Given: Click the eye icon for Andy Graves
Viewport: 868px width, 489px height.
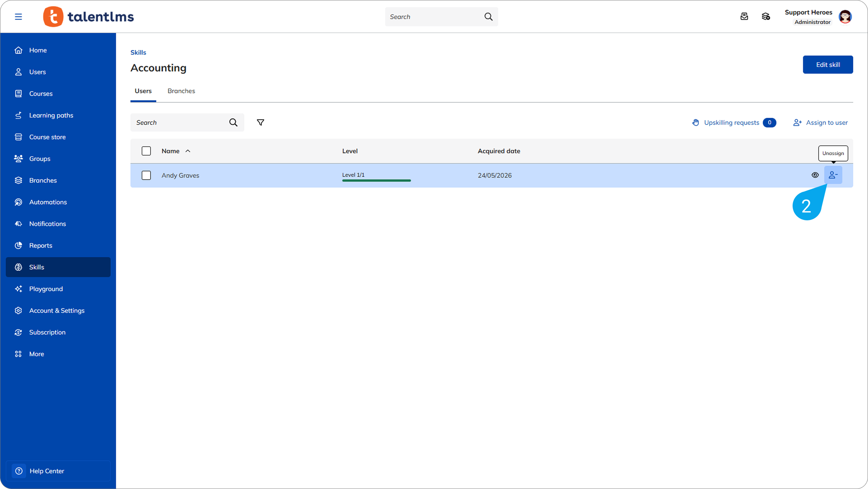Looking at the screenshot, I should coord(815,175).
